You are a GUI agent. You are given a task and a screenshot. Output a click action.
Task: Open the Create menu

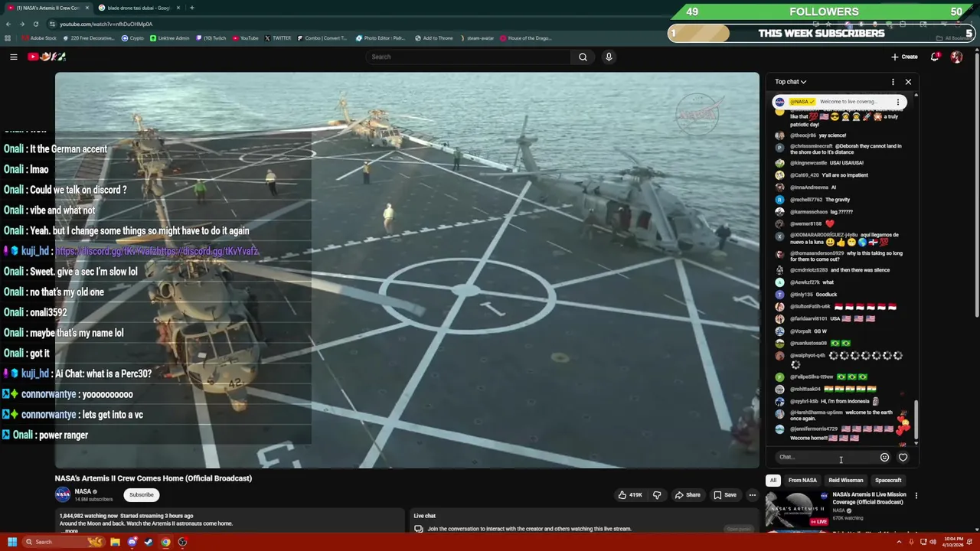point(904,57)
